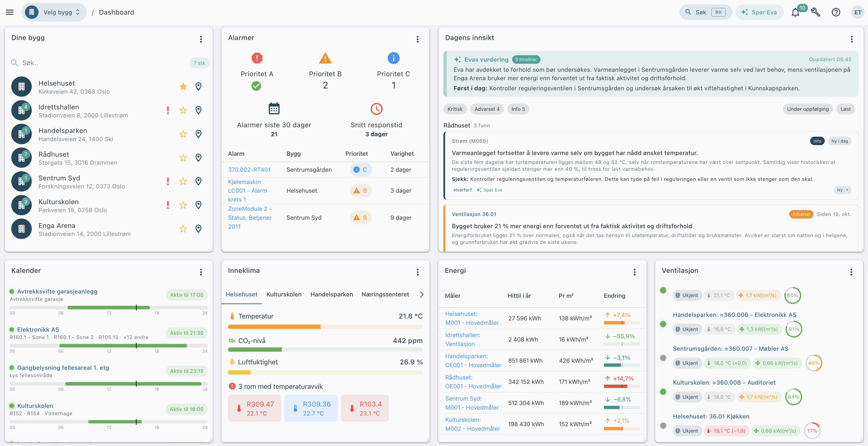Open Dine bygg three-dot menu

[201, 39]
